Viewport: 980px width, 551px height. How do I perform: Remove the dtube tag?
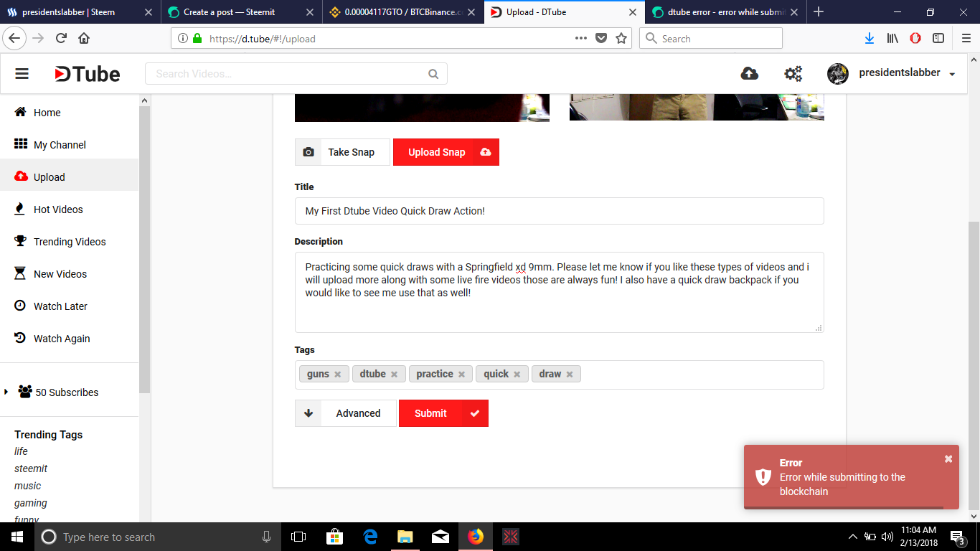[x=394, y=374]
